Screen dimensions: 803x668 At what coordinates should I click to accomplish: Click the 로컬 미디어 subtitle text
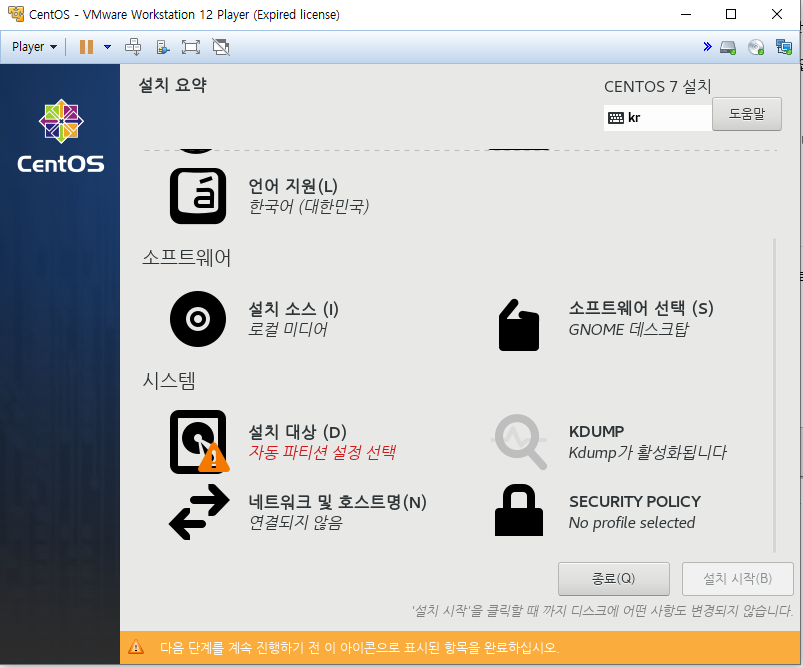(x=288, y=329)
